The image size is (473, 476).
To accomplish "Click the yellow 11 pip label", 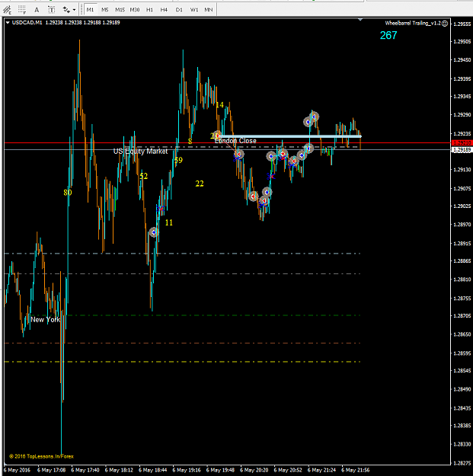I will (169, 222).
